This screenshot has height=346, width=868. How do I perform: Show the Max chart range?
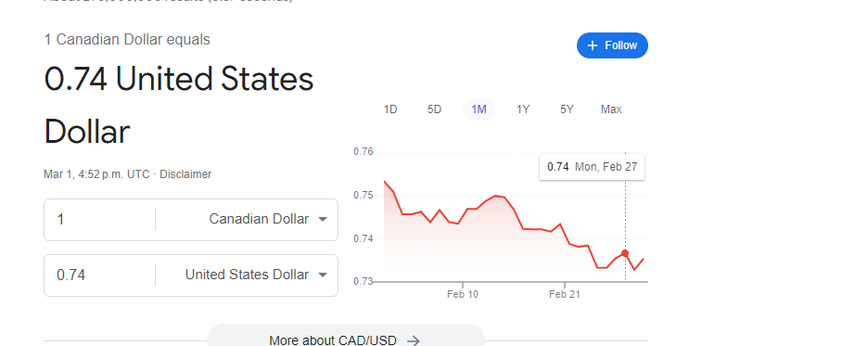pyautogui.click(x=611, y=109)
